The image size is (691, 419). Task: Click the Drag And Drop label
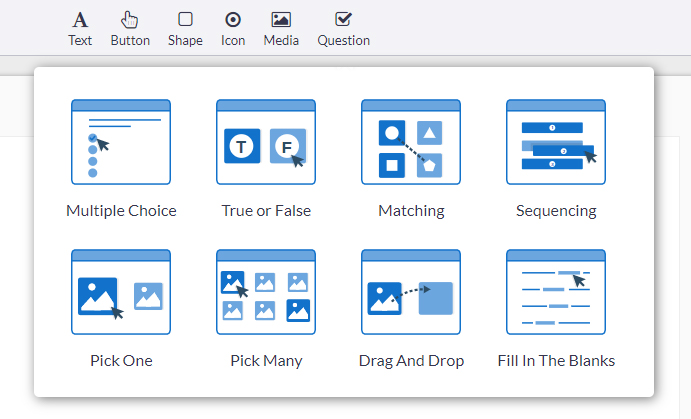(x=411, y=361)
